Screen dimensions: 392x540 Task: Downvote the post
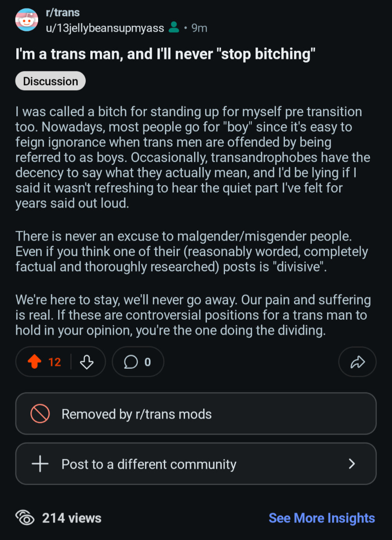86,362
